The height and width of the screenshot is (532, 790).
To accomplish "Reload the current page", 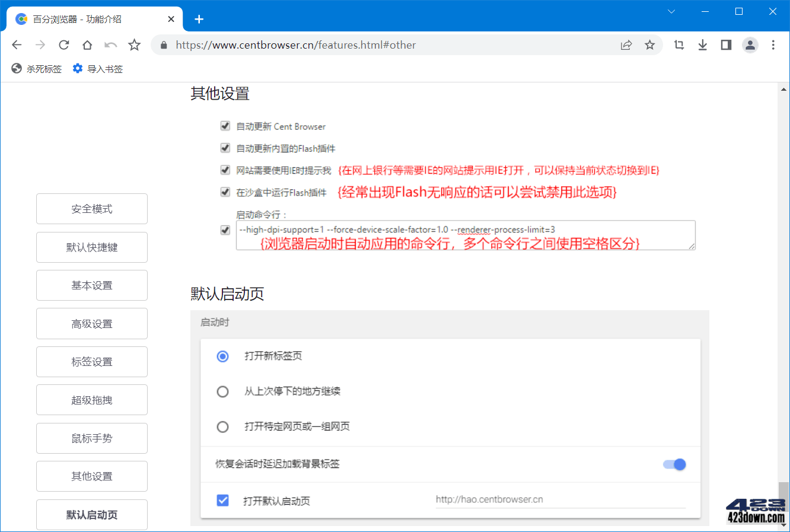I will [x=63, y=44].
